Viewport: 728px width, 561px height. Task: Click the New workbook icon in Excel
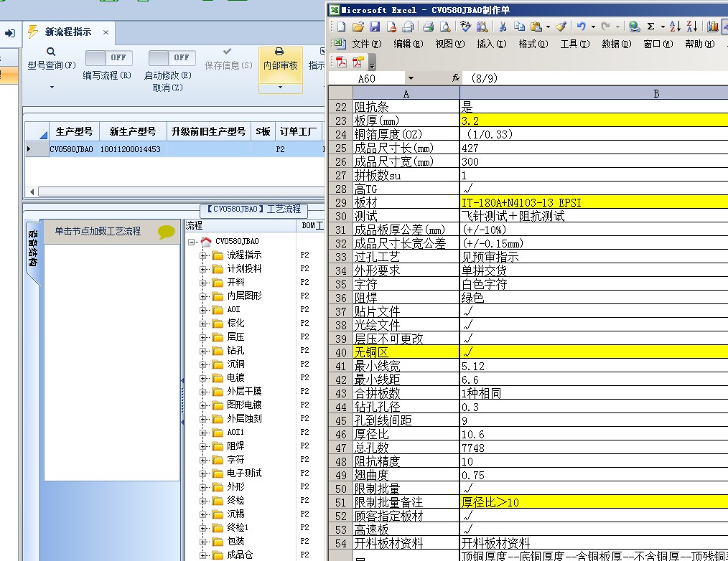(341, 27)
